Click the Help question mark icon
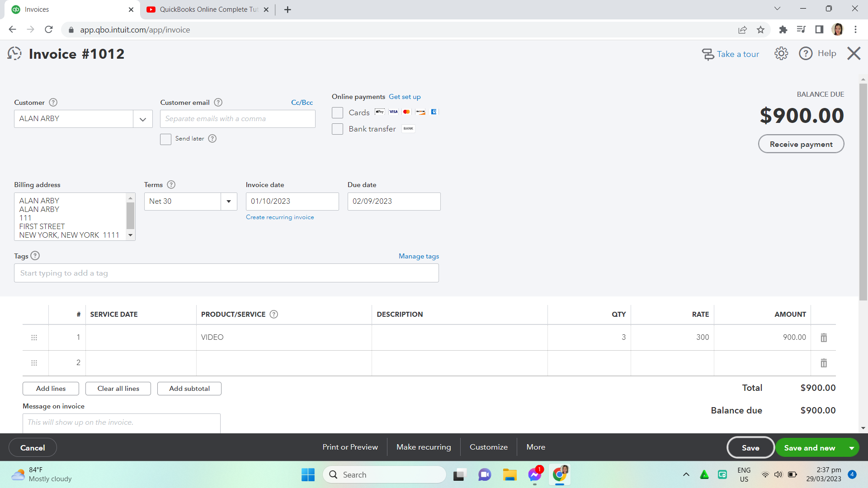868x488 pixels. click(x=806, y=54)
